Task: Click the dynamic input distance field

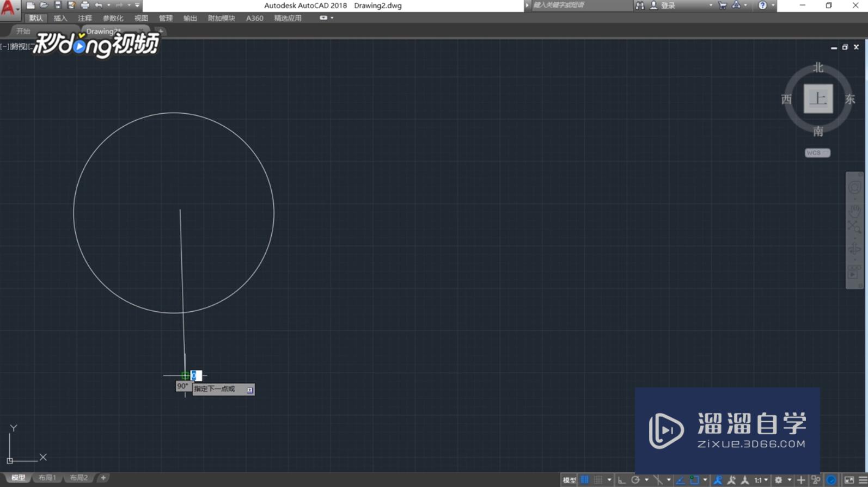Action: (196, 375)
